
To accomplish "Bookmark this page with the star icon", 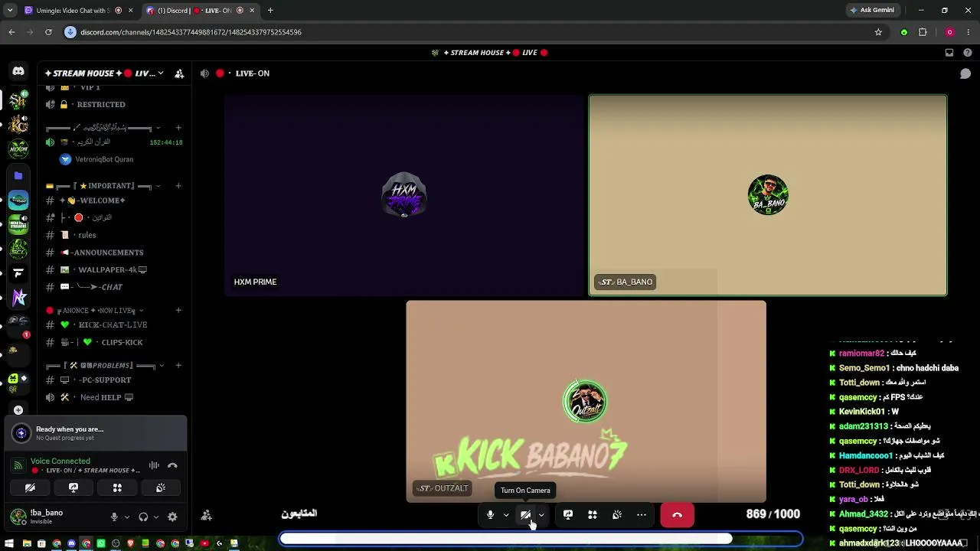I will [x=878, y=32].
